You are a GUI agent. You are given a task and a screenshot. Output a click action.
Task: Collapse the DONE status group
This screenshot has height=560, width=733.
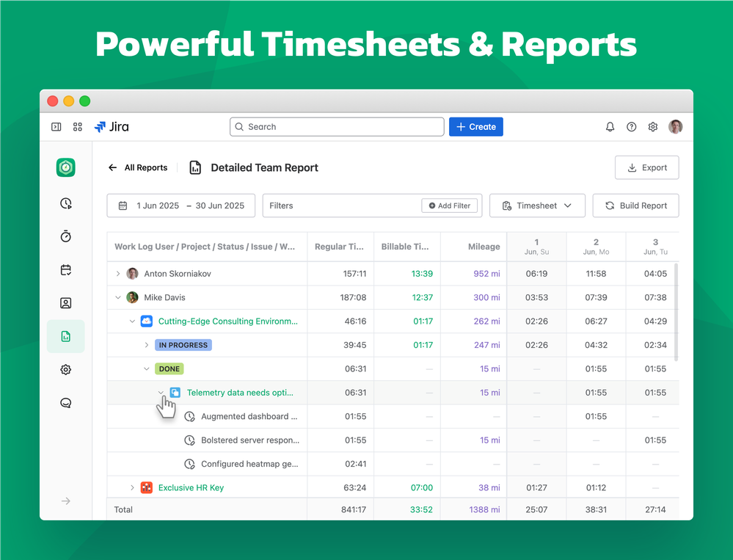point(147,369)
